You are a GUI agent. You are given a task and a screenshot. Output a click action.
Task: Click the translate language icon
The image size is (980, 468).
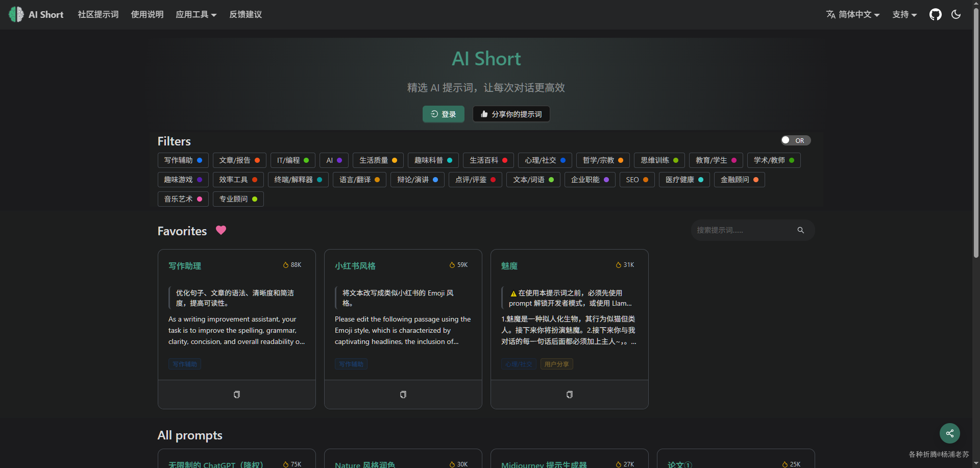coord(831,14)
